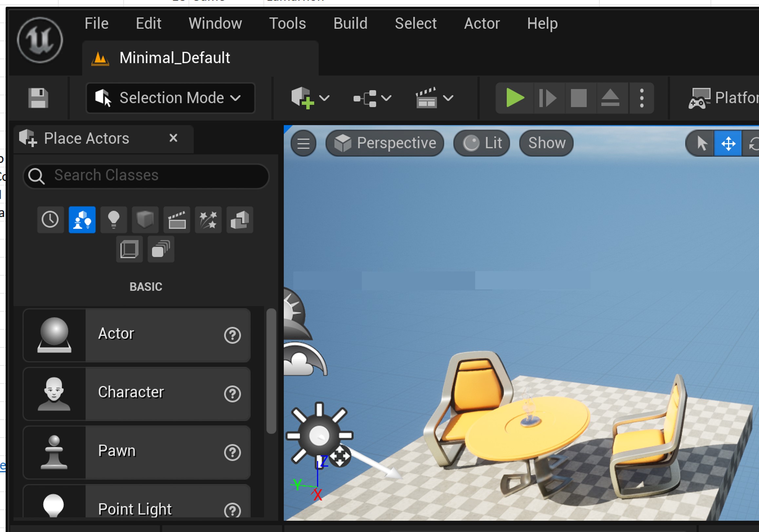The image size is (759, 532).
Task: Click the Play in editor button
Action: (515, 98)
